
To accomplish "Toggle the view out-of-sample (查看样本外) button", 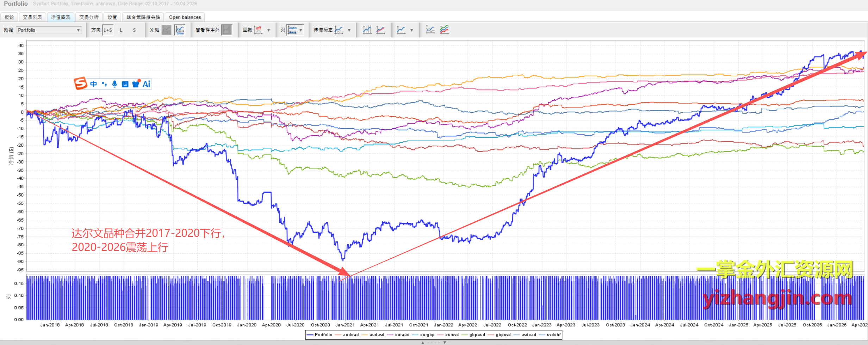I will coord(227,30).
